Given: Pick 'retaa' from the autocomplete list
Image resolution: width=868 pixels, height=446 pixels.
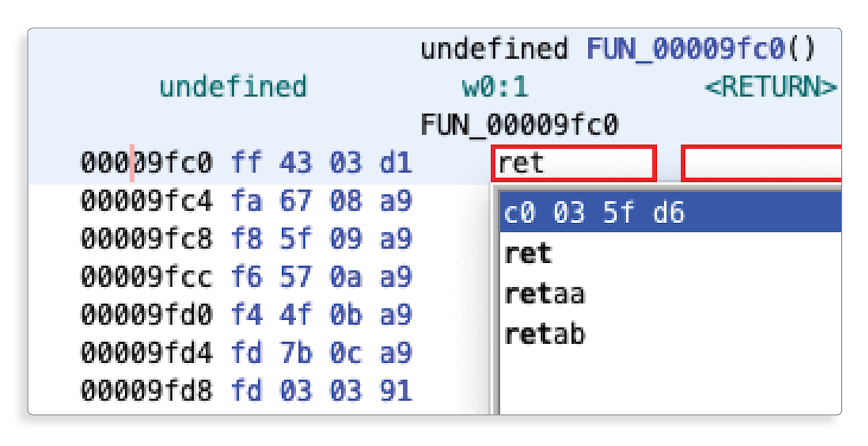Looking at the screenshot, I should point(544,294).
